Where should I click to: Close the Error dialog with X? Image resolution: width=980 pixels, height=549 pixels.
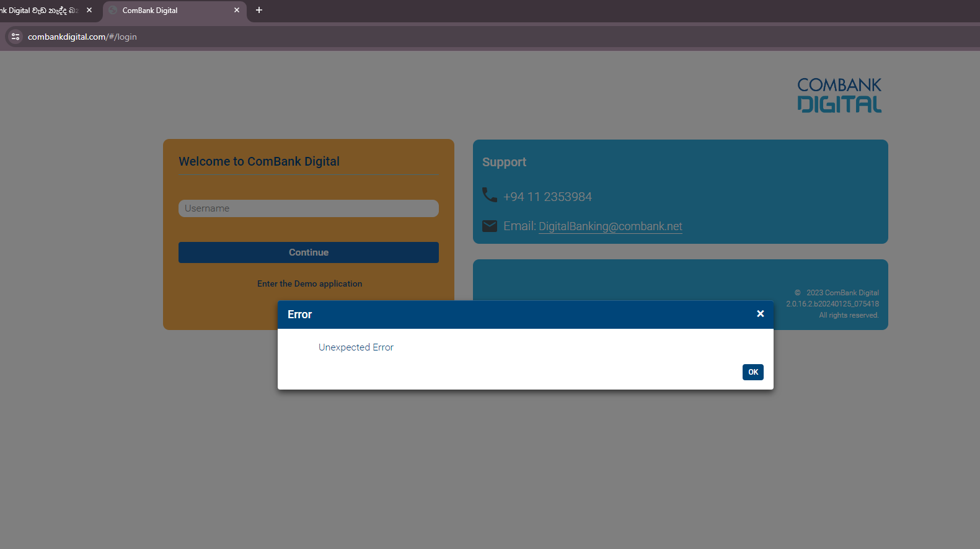760,314
